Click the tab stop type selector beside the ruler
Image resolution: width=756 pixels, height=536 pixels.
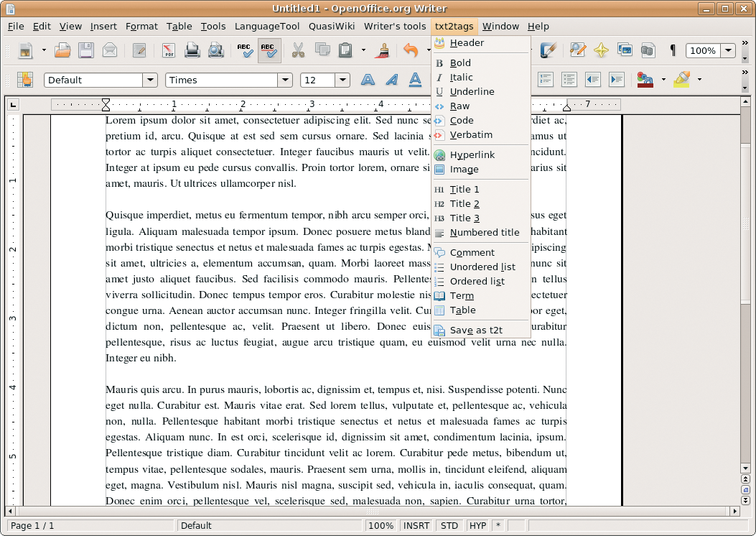pyautogui.click(x=13, y=104)
